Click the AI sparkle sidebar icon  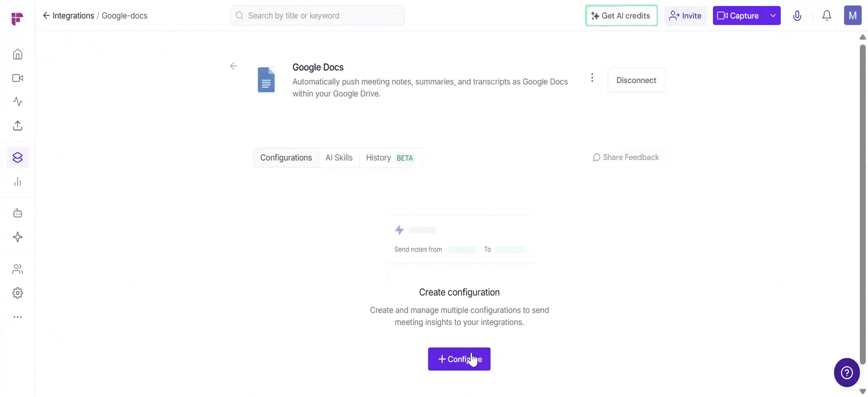18,237
